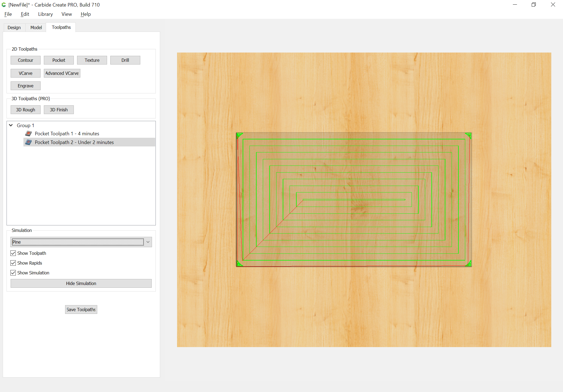Switch to the Design tab
The width and height of the screenshot is (563, 392).
pos(14,27)
